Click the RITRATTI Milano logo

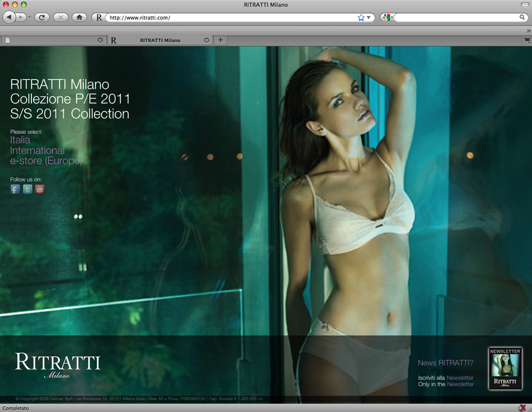coord(57,365)
